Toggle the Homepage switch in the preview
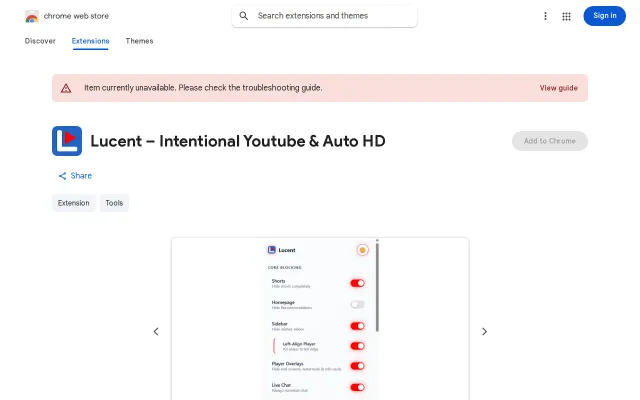Viewport: 640px width, 400px height. [357, 304]
